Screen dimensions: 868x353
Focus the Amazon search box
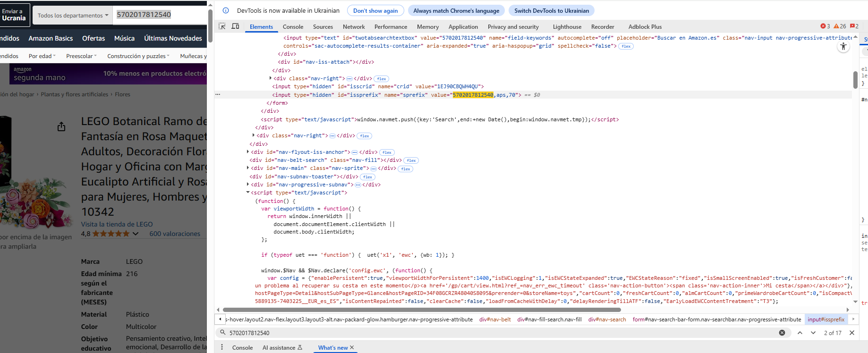pyautogui.click(x=161, y=15)
